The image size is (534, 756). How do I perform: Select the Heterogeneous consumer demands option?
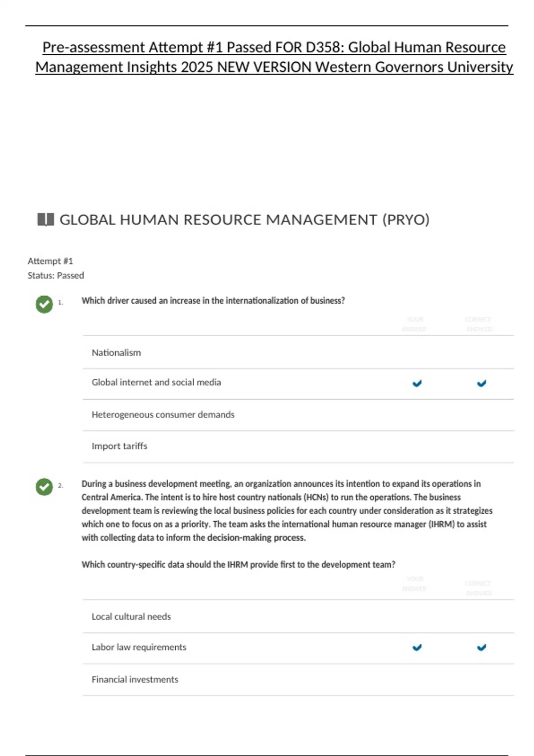click(x=163, y=414)
